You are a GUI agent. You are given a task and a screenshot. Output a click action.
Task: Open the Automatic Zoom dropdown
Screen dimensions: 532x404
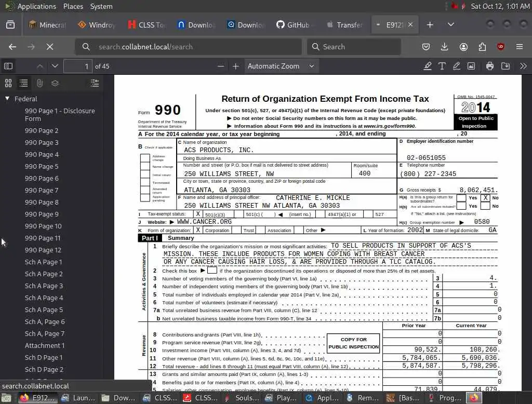point(281,66)
